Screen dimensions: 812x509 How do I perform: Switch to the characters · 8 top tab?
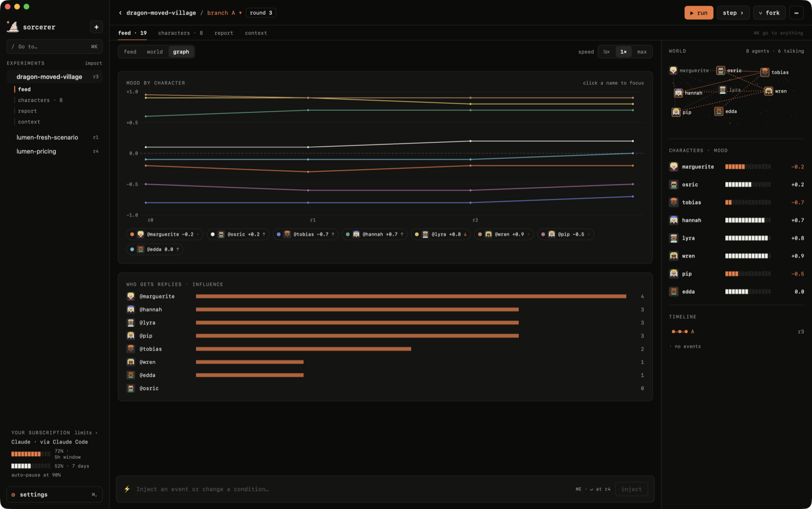[x=180, y=33]
